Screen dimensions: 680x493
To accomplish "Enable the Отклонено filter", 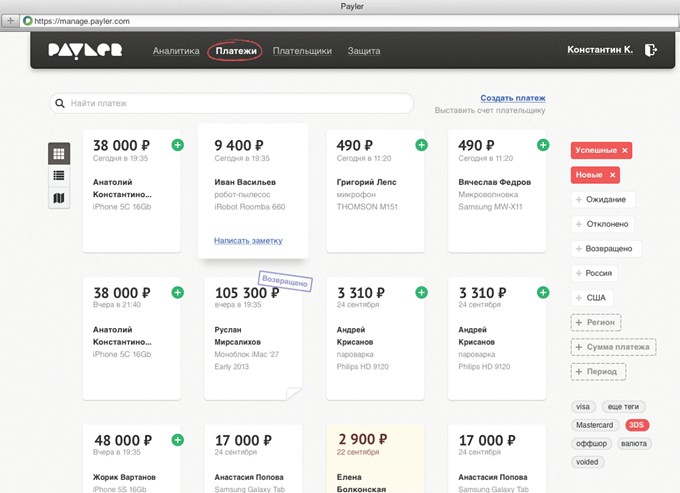I will tap(605, 224).
